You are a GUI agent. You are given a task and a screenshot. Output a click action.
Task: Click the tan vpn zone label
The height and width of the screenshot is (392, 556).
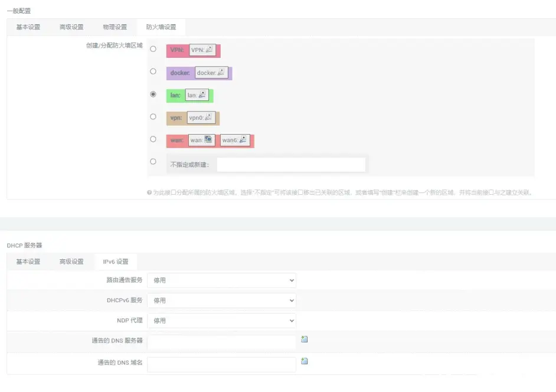point(176,118)
